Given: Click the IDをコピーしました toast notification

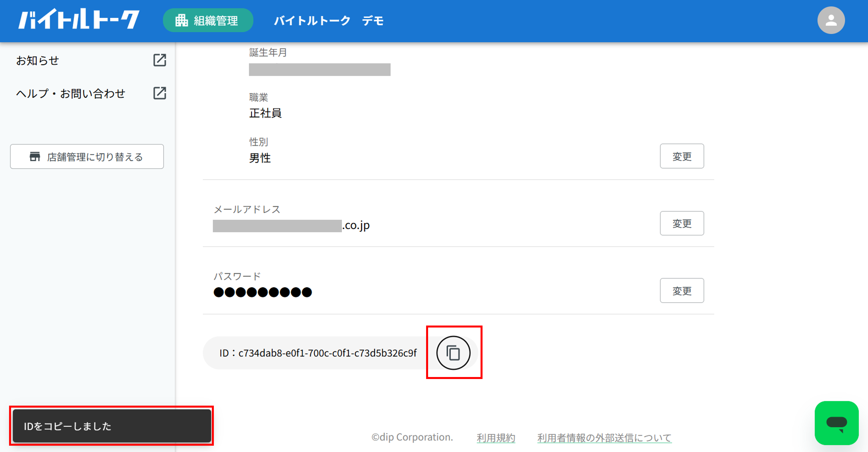Looking at the screenshot, I should (x=112, y=426).
